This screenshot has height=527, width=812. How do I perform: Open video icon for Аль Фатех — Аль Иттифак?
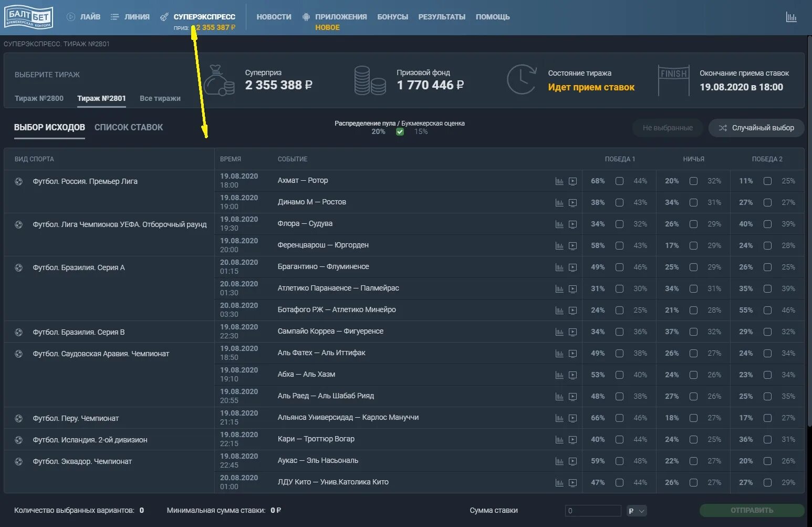coord(572,354)
